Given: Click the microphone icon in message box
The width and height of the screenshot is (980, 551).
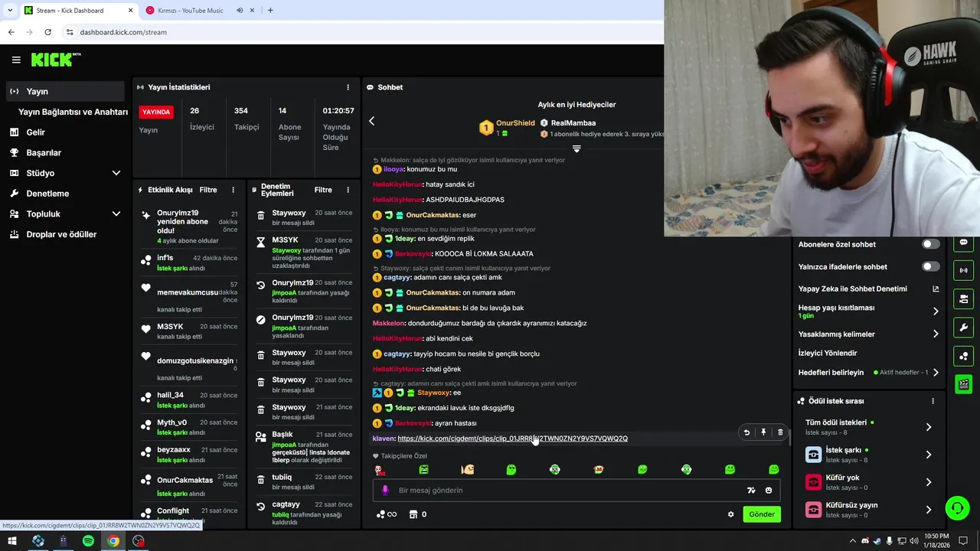Looking at the screenshot, I should [385, 491].
